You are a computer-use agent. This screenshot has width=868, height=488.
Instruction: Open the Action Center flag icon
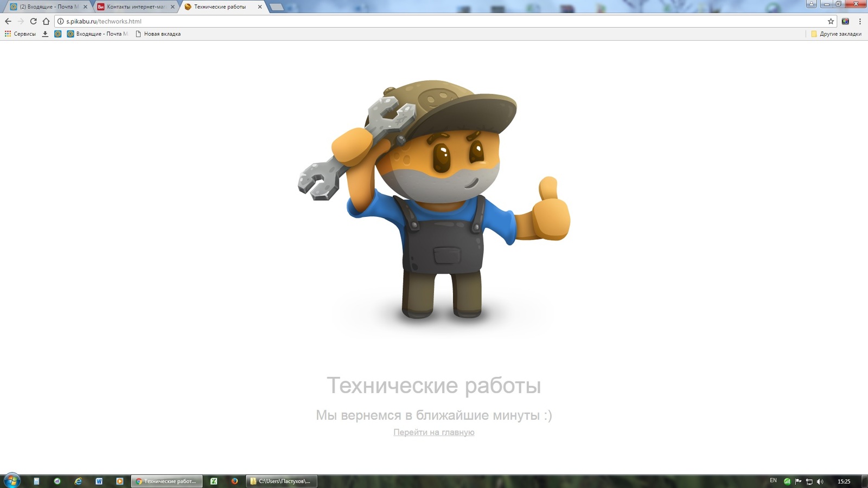[x=798, y=481]
